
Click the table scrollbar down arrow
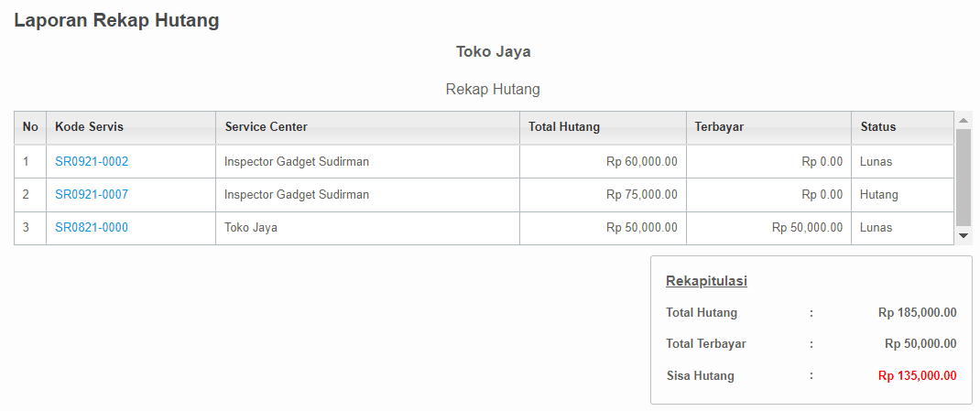coord(964,235)
